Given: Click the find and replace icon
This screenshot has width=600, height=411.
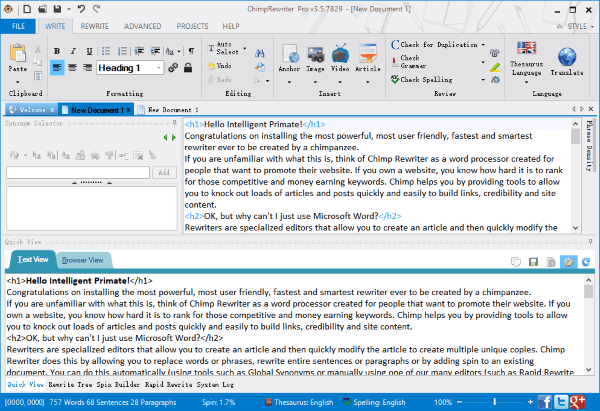Looking at the screenshot, I should tap(260, 67).
